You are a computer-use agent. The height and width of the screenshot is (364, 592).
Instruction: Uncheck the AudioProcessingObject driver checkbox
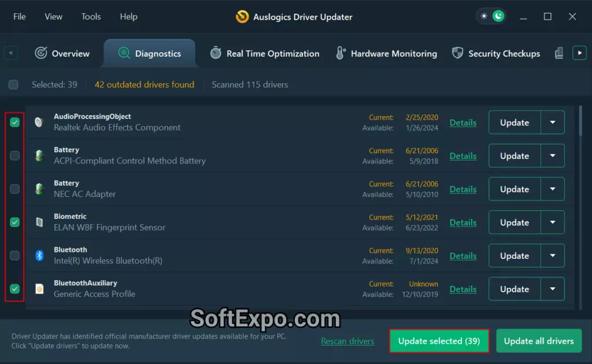pos(15,122)
